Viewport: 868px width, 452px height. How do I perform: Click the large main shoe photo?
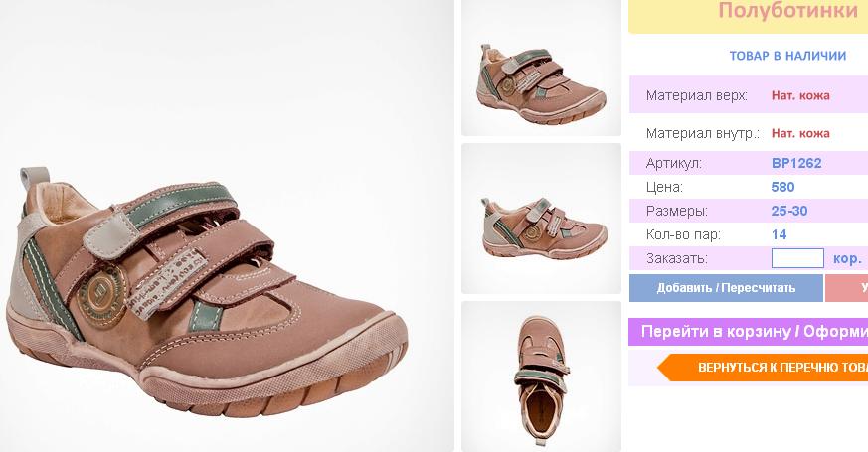pyautogui.click(x=227, y=226)
